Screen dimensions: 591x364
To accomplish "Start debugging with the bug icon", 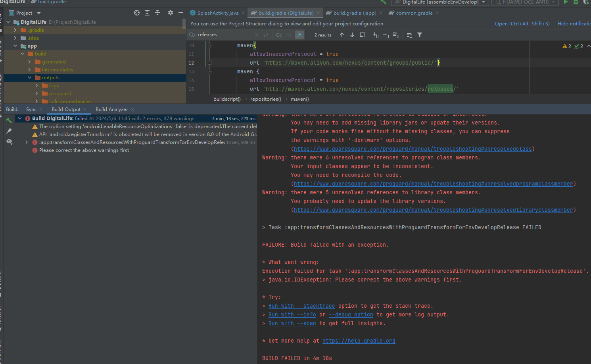I will coord(576,2).
